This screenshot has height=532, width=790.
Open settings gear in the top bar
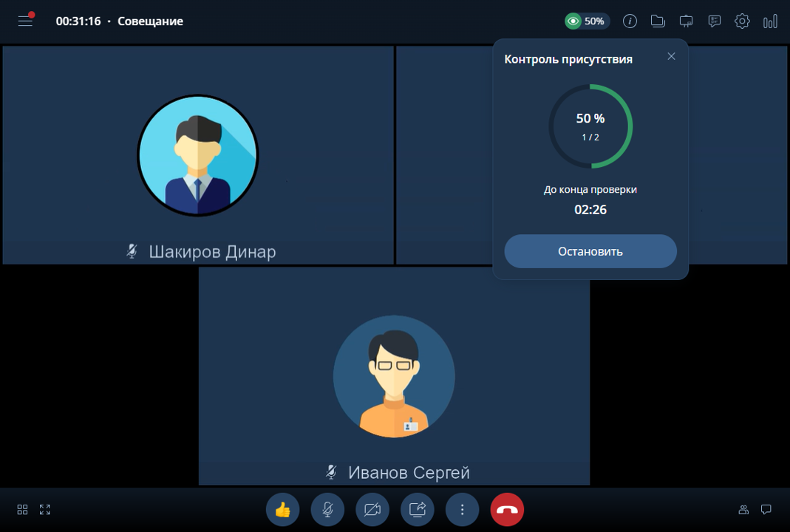coord(742,21)
